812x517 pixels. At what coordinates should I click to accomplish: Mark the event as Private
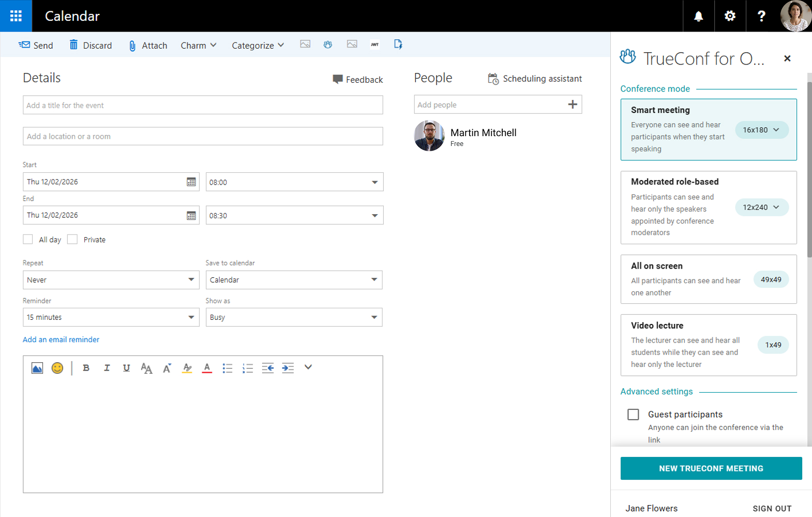72,239
